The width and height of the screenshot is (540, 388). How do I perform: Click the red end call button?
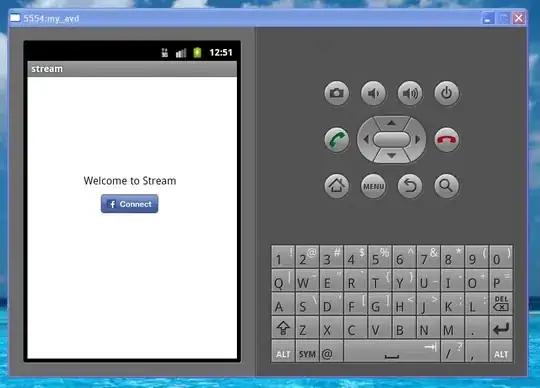(447, 139)
